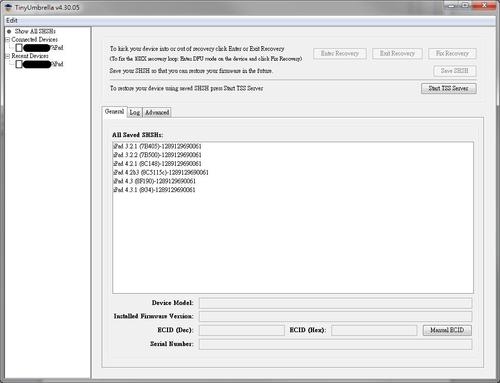Click the Enter Recovery button
Screen dimensions: 500x383
tap(340, 54)
